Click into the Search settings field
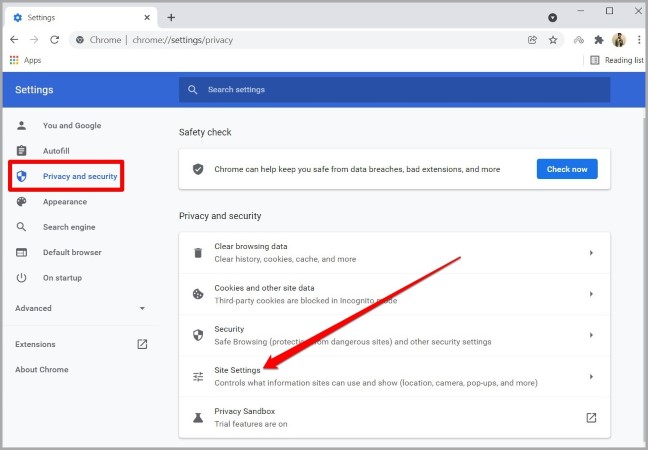This screenshot has width=648, height=450. point(394,90)
